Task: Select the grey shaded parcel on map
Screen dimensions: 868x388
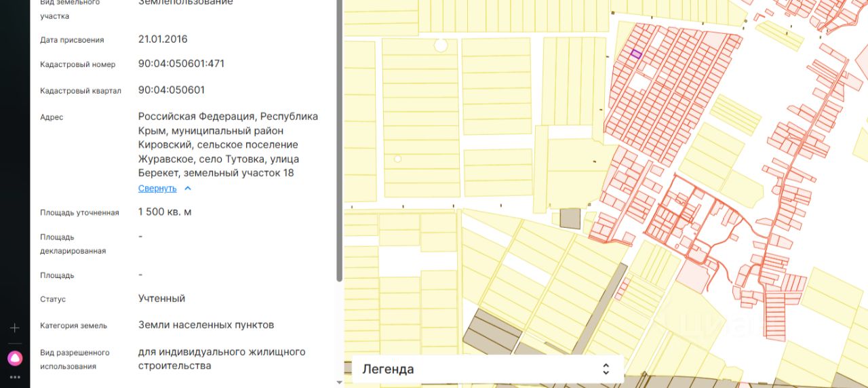Action: click(x=571, y=218)
